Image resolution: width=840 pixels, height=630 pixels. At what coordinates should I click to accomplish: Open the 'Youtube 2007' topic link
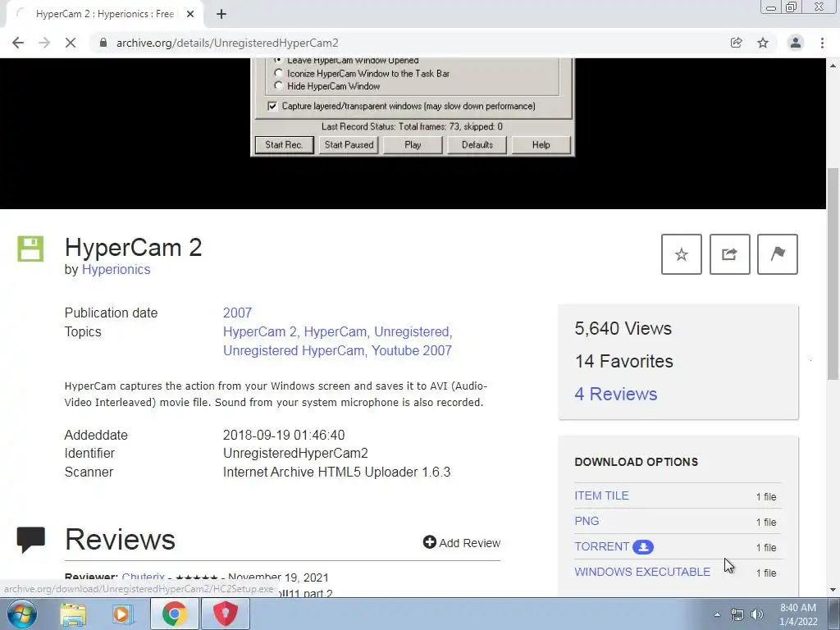point(412,350)
